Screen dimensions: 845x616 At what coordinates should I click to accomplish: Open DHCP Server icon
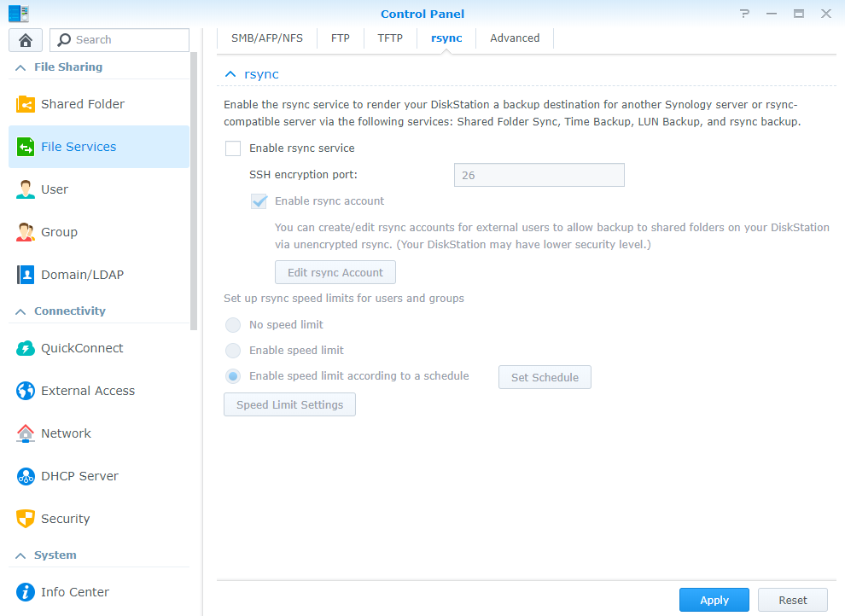(26, 476)
